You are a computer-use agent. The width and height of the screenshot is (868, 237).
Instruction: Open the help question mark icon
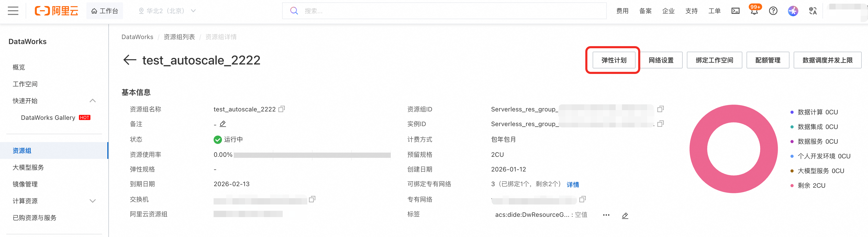773,11
